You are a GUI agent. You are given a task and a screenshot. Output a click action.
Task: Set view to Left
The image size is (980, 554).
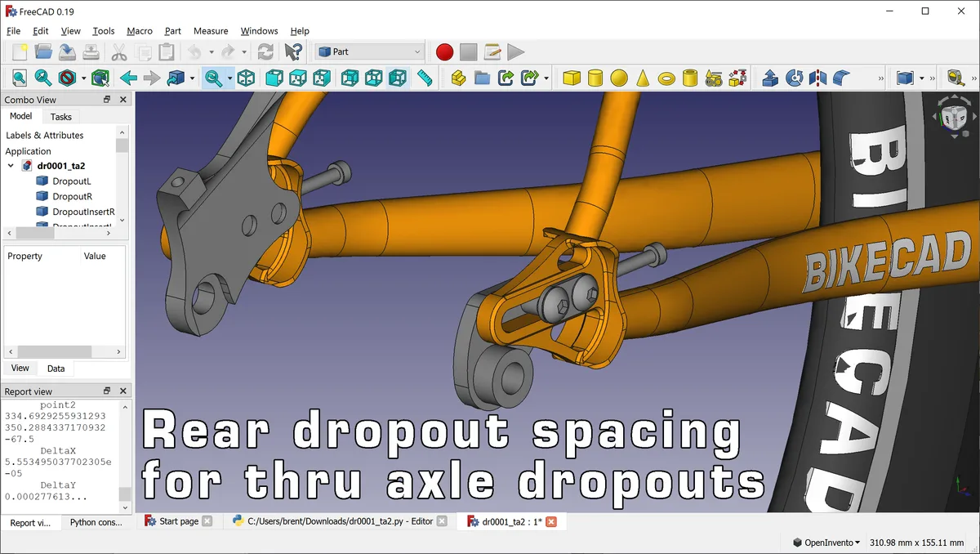(398, 78)
